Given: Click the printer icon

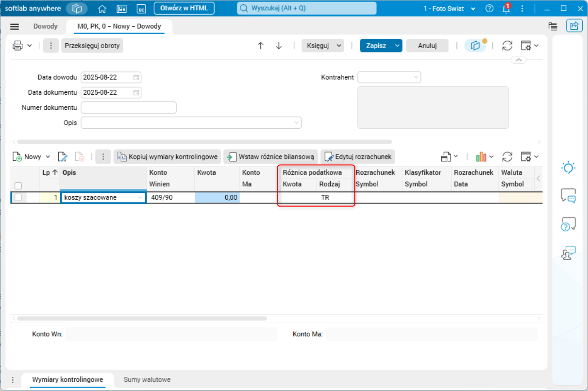Looking at the screenshot, I should 18,46.
